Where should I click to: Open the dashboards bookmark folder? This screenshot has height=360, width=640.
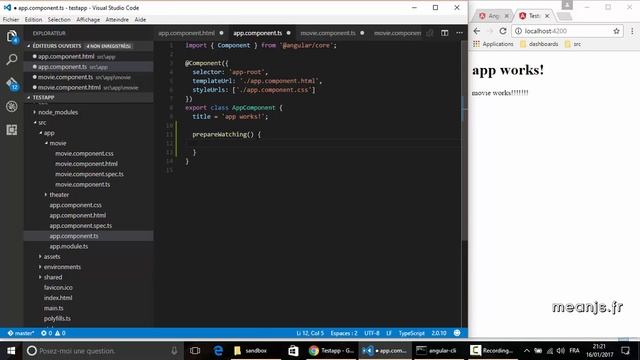(539, 44)
